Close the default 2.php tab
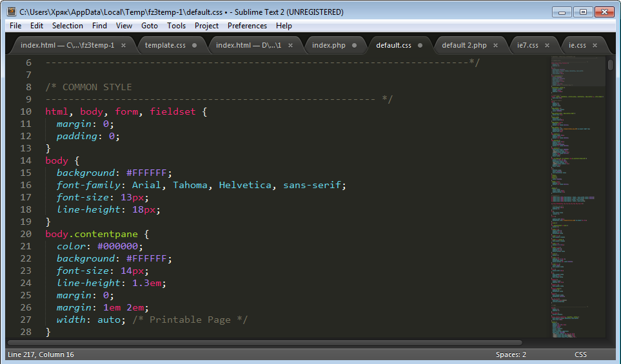Screen dimensions: 621x364 495,45
